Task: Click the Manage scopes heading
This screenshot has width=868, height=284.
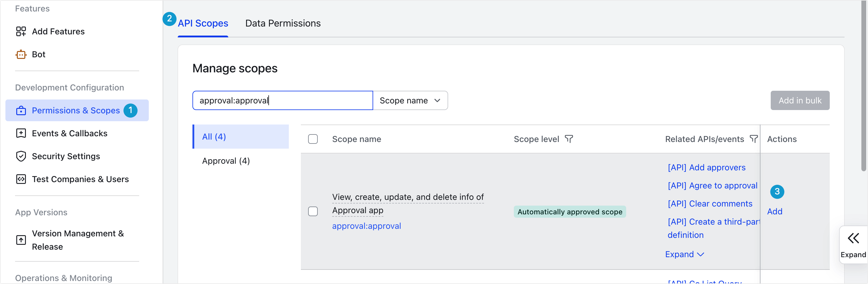Action: pyautogui.click(x=235, y=68)
